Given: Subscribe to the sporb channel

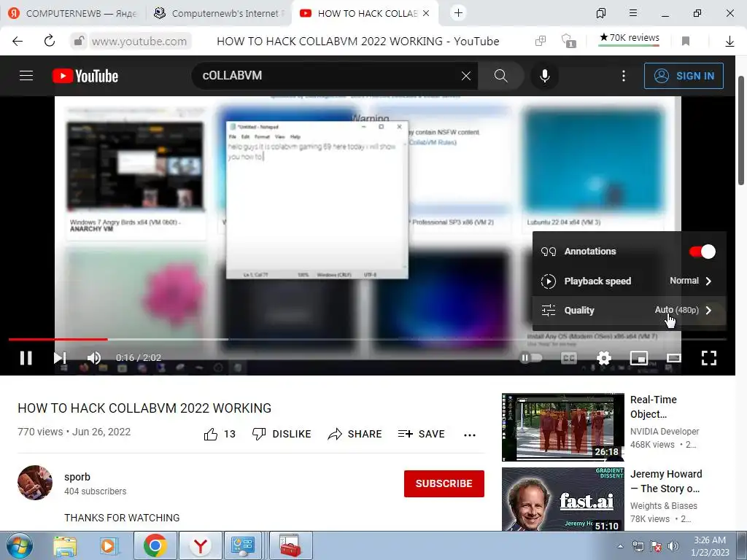Looking at the screenshot, I should tap(444, 483).
